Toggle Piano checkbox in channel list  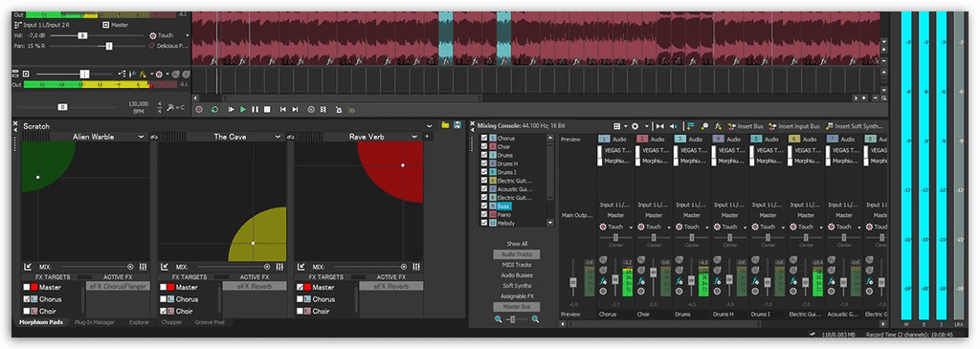(483, 215)
